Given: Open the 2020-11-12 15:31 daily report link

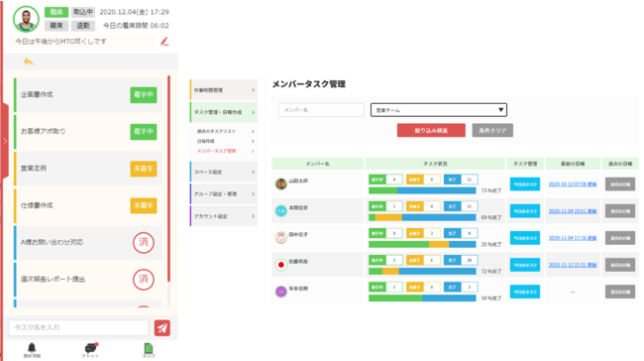Looking at the screenshot, I should tap(573, 265).
